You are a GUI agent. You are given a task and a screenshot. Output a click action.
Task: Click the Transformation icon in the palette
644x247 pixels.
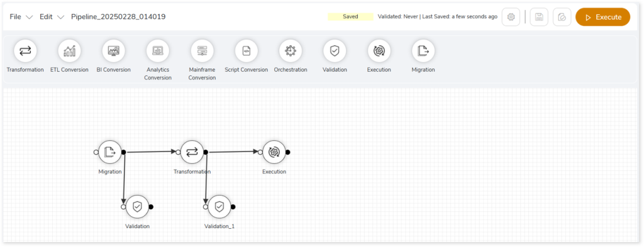(25, 51)
